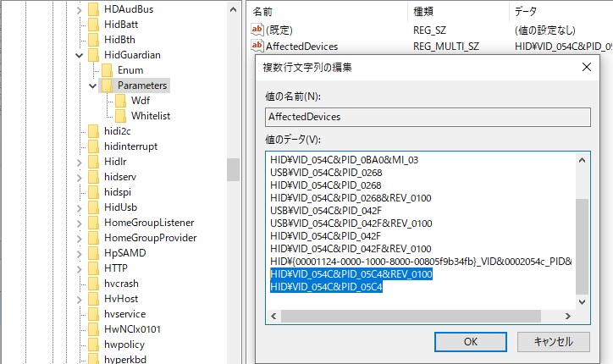Click the HidGuardian folder icon

point(93,55)
